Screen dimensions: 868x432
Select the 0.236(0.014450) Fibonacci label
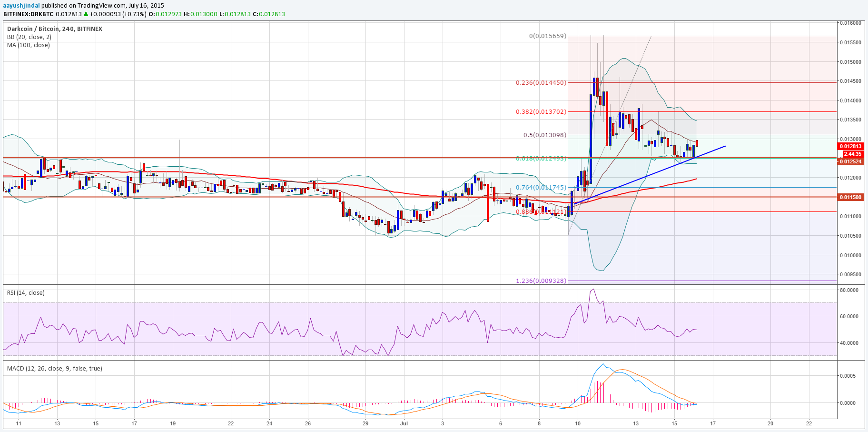pos(541,82)
